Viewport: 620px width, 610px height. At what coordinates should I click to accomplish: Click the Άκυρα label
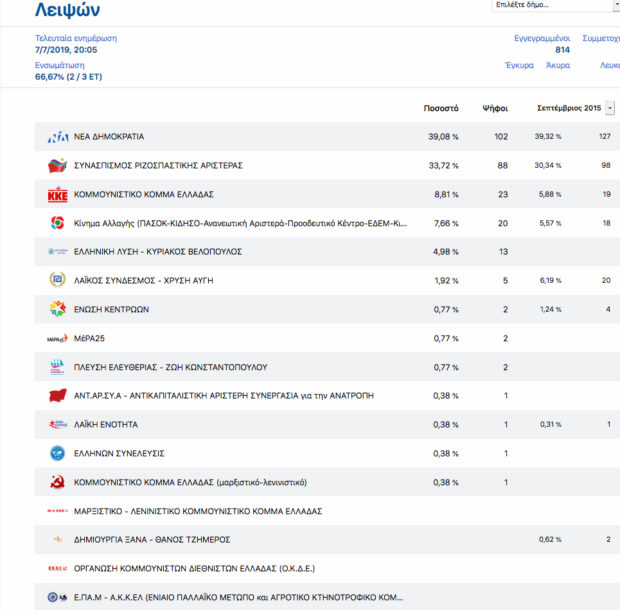[558, 65]
